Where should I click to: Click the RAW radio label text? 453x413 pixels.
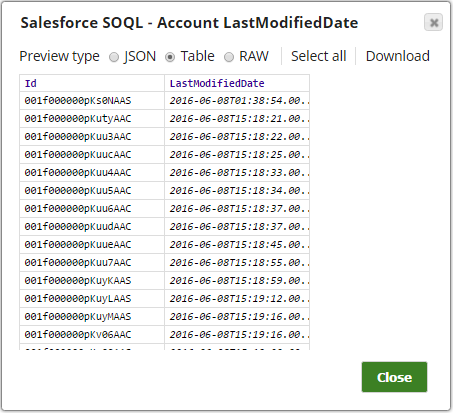pyautogui.click(x=254, y=56)
